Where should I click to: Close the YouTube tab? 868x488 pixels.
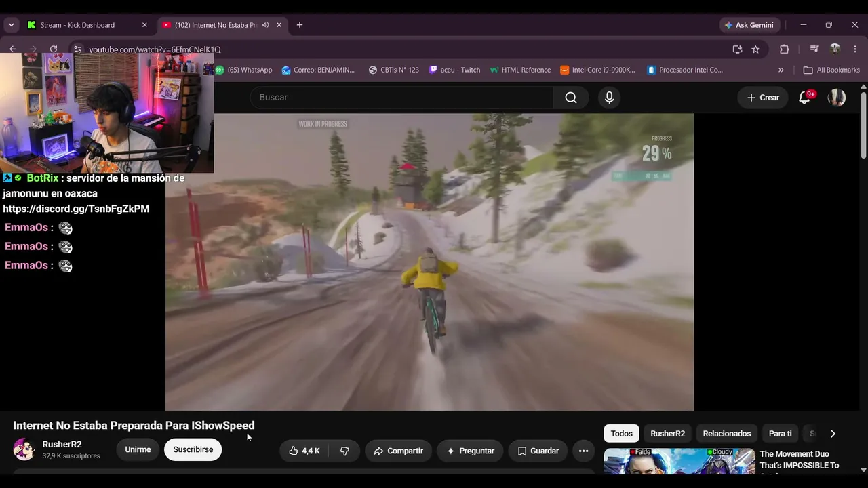click(279, 25)
